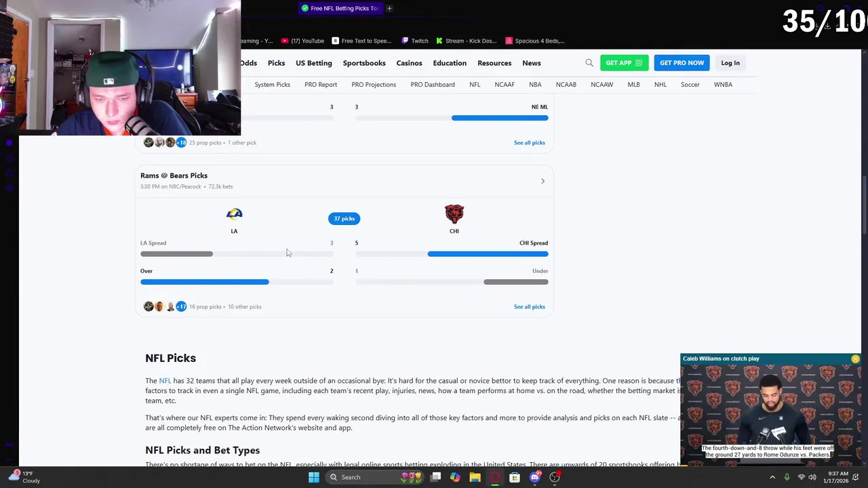This screenshot has height=488, width=868.
Task: Click the Log In button
Action: 730,63
